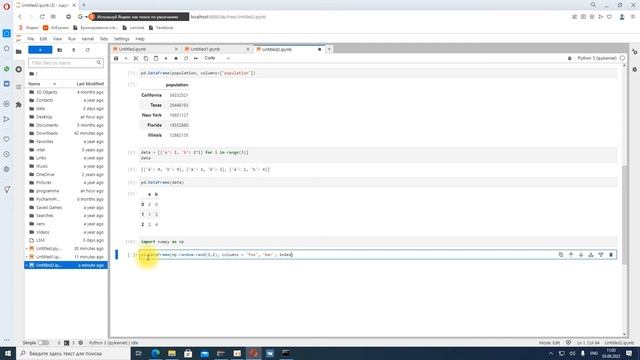Insert a cell below using the plus icon
The height and width of the screenshot is (360, 640).
[x=126, y=58]
